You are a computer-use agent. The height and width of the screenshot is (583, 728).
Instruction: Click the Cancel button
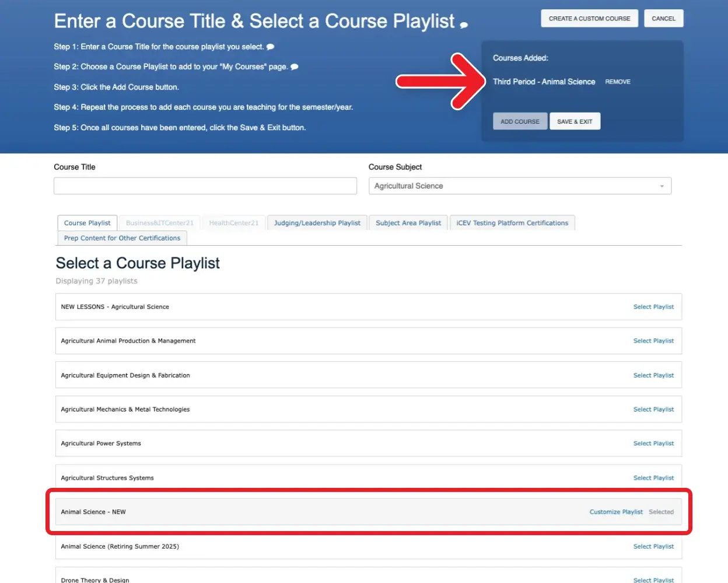[663, 19]
